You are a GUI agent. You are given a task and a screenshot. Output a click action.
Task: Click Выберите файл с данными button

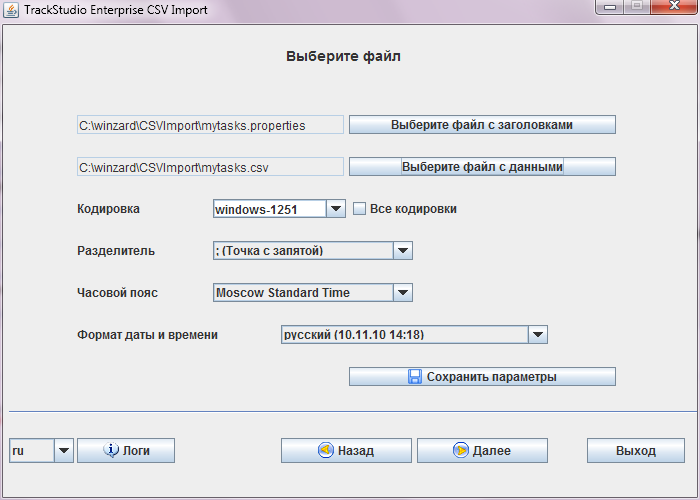(x=481, y=167)
